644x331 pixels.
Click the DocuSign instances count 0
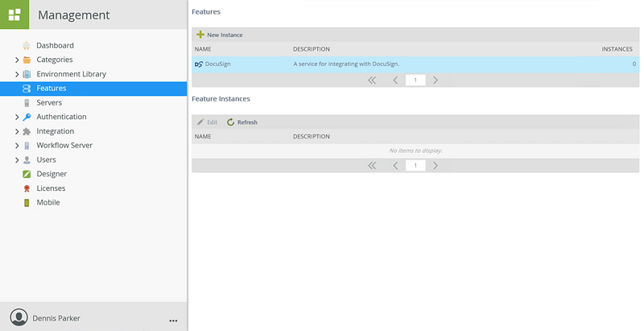[x=634, y=64]
